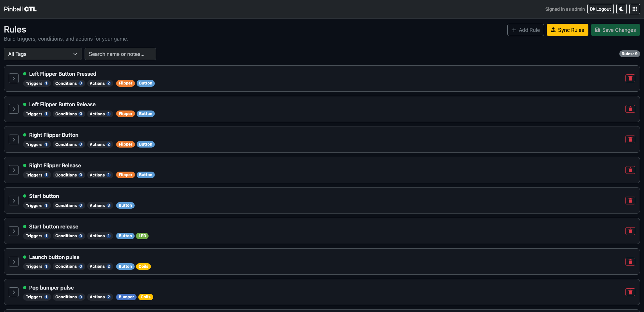Click the Search name or notes field
The image size is (644, 312).
tap(120, 54)
